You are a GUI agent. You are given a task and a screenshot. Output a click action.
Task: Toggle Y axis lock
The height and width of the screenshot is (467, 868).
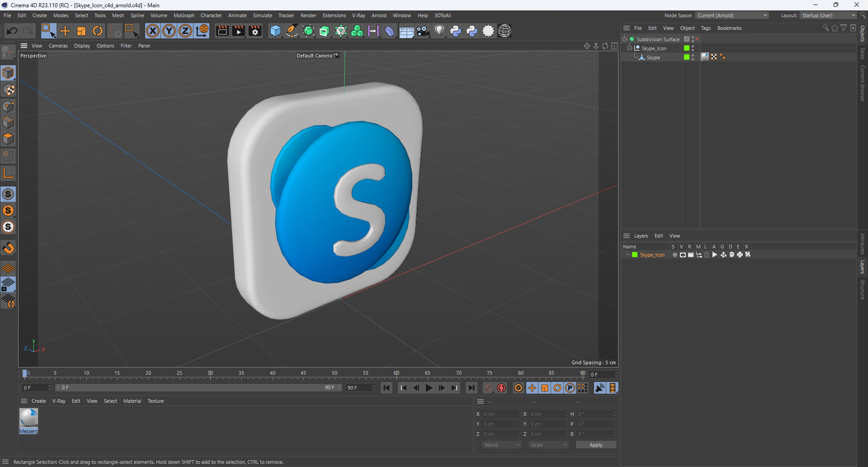(x=169, y=31)
